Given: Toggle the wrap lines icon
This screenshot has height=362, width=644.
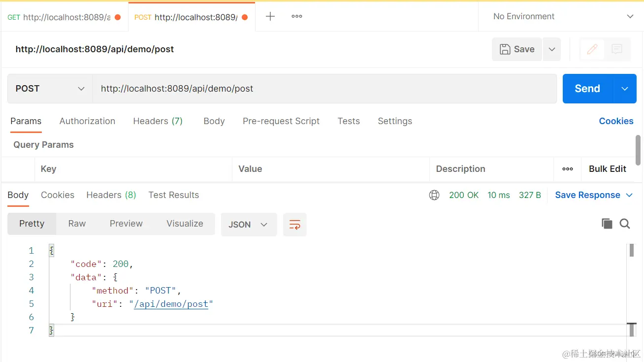Looking at the screenshot, I should (295, 225).
